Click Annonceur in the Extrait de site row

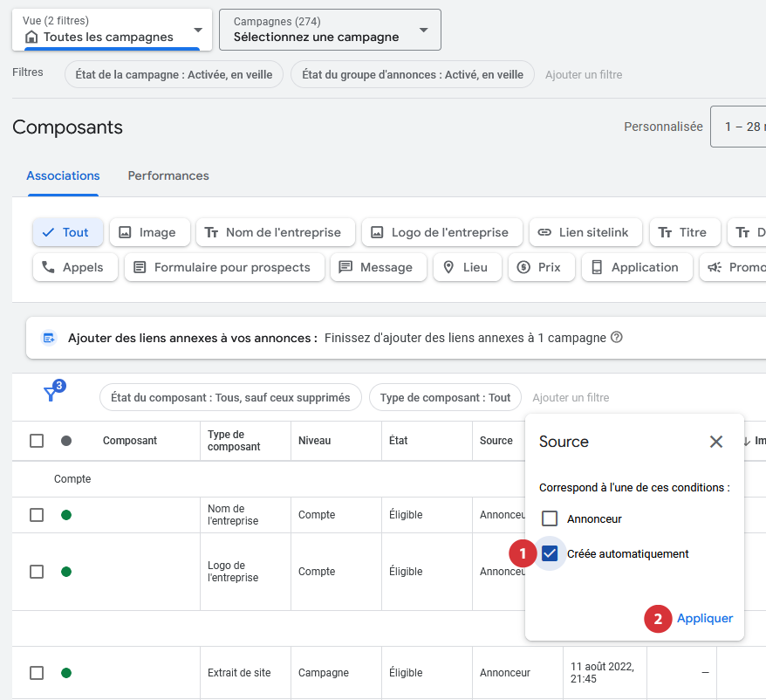tap(504, 673)
